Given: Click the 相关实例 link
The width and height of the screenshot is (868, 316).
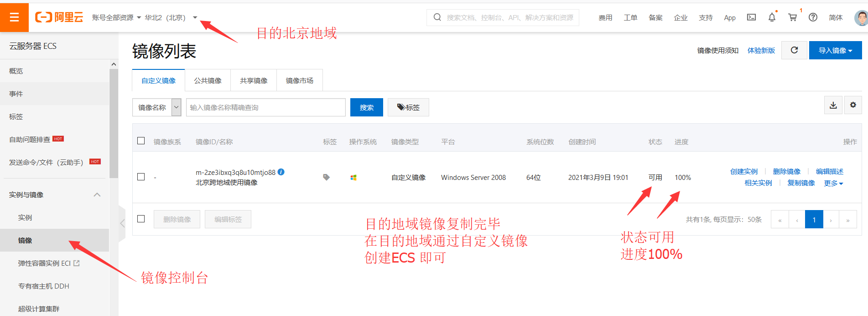Looking at the screenshot, I should tap(758, 183).
